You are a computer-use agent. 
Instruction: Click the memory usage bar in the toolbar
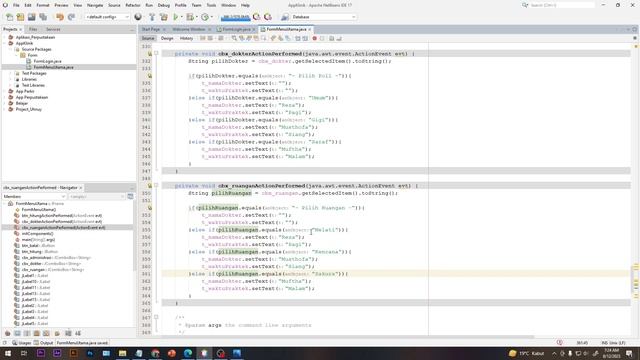(x=236, y=17)
